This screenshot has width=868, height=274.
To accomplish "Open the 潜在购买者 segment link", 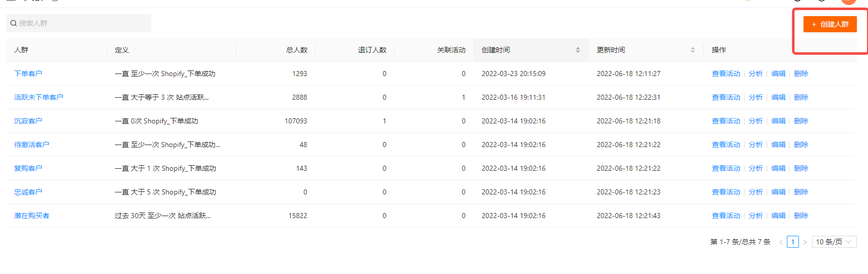I will 32,216.
